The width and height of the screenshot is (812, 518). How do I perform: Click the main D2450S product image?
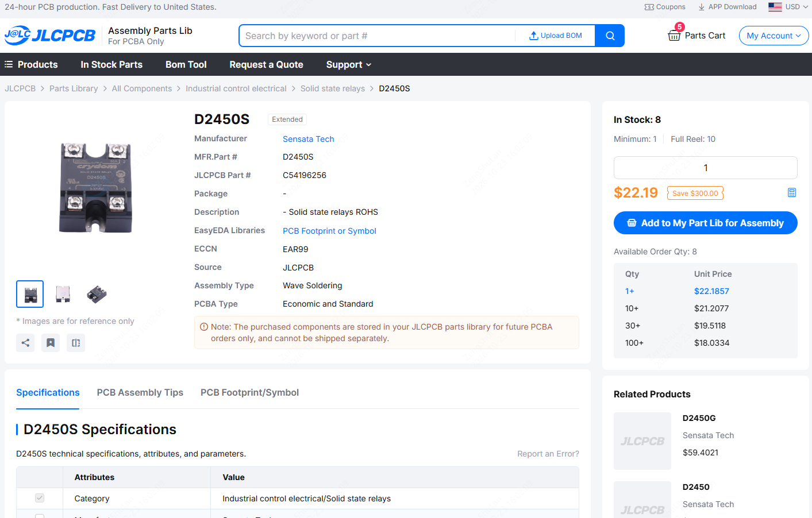point(96,188)
